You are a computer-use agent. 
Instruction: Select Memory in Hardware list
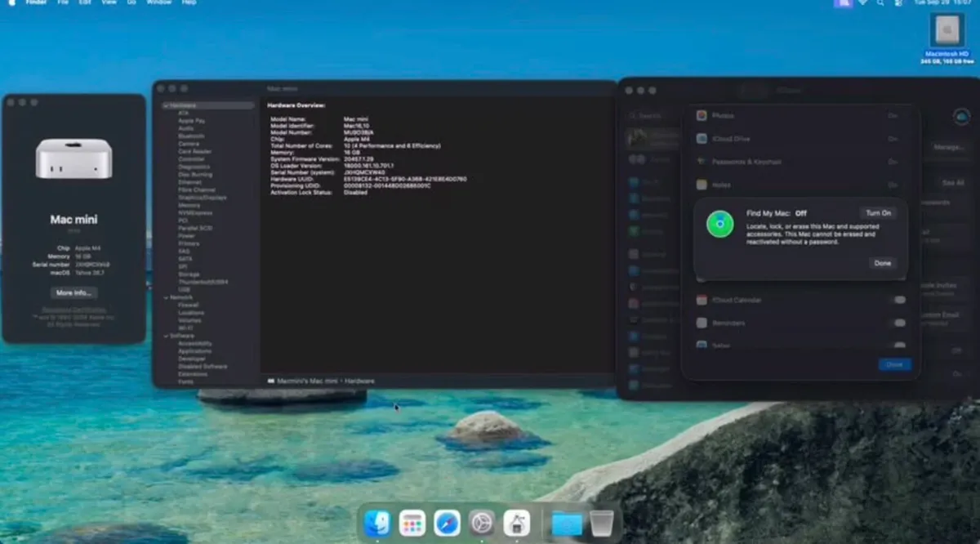[189, 205]
